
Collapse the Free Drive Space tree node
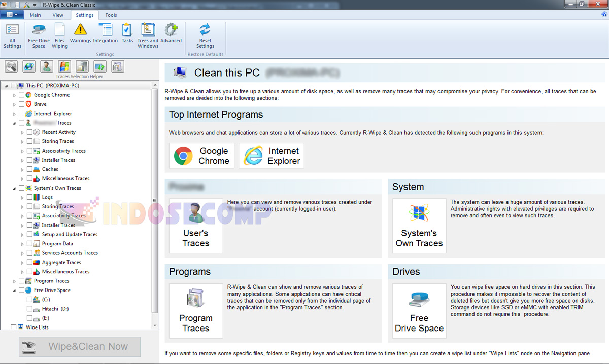(x=14, y=290)
